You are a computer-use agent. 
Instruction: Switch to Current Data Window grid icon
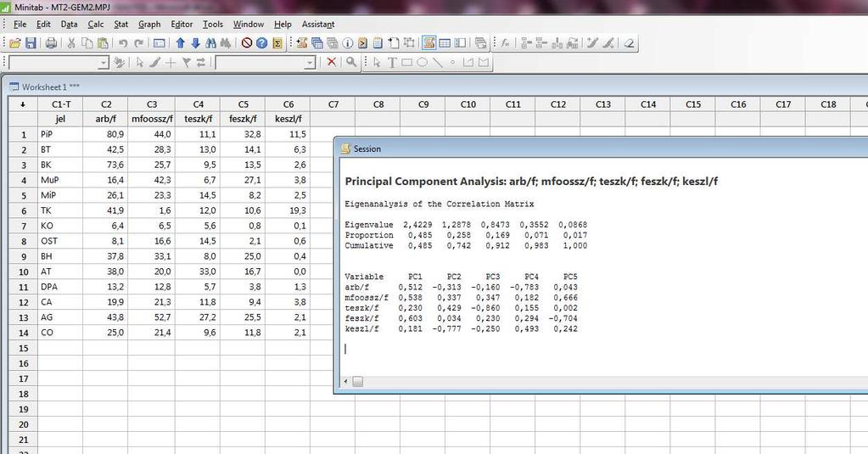(x=445, y=43)
